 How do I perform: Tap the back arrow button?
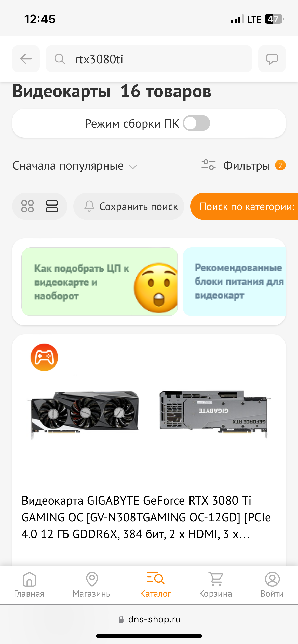26,59
